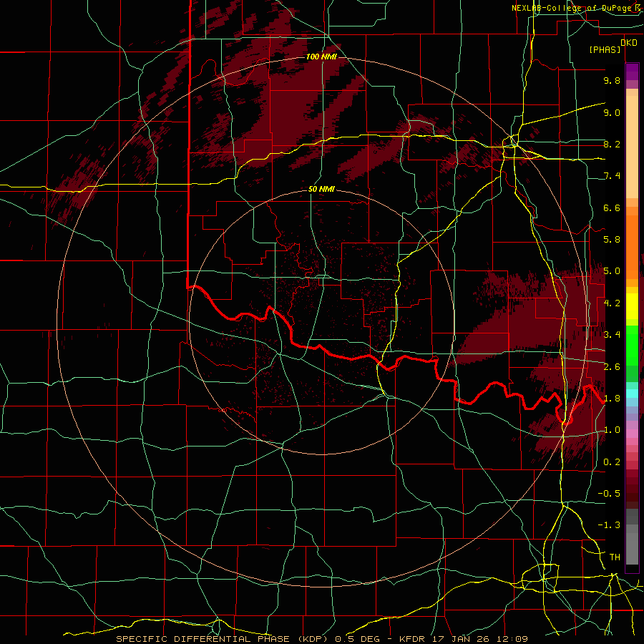
Task: Click "(KDP)" in the bottom caption
Action: [x=313, y=639]
